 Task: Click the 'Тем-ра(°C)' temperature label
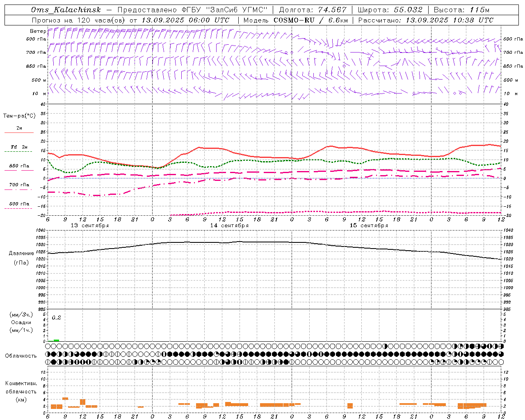19,116
